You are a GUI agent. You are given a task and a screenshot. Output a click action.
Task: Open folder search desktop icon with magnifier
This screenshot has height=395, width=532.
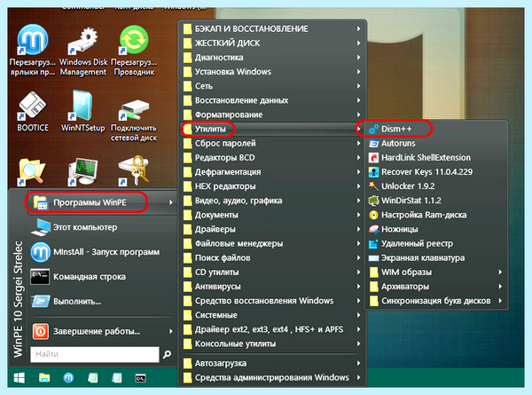[31, 172]
